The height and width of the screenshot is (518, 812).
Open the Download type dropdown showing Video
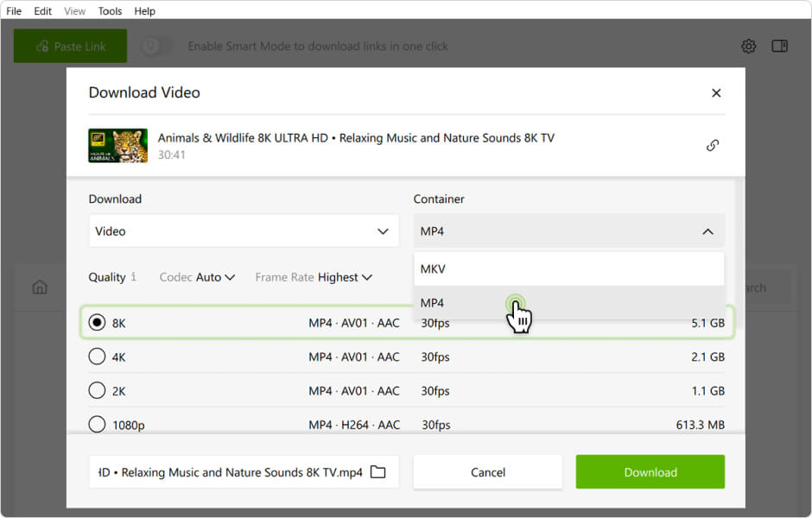pyautogui.click(x=244, y=231)
